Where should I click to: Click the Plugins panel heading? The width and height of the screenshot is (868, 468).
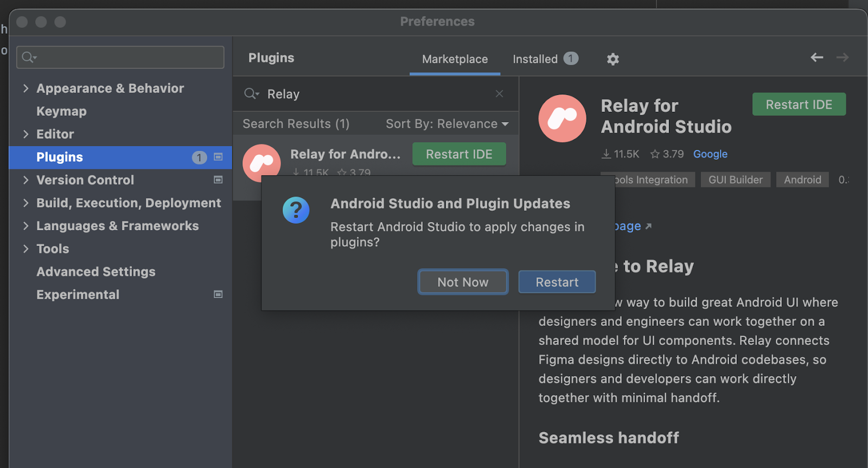271,58
